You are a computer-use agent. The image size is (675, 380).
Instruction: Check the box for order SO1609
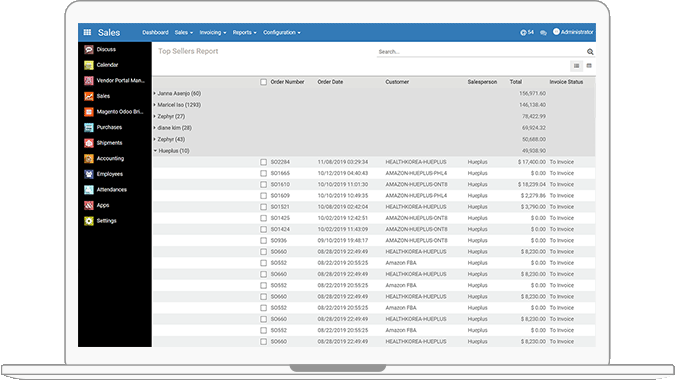[x=263, y=196]
